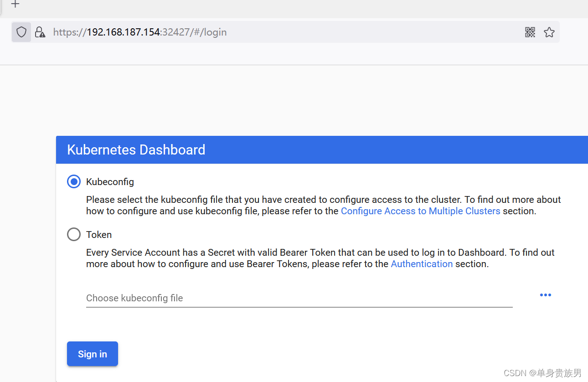
Task: Click the Kubernetes Dashboard header title
Action: [136, 150]
